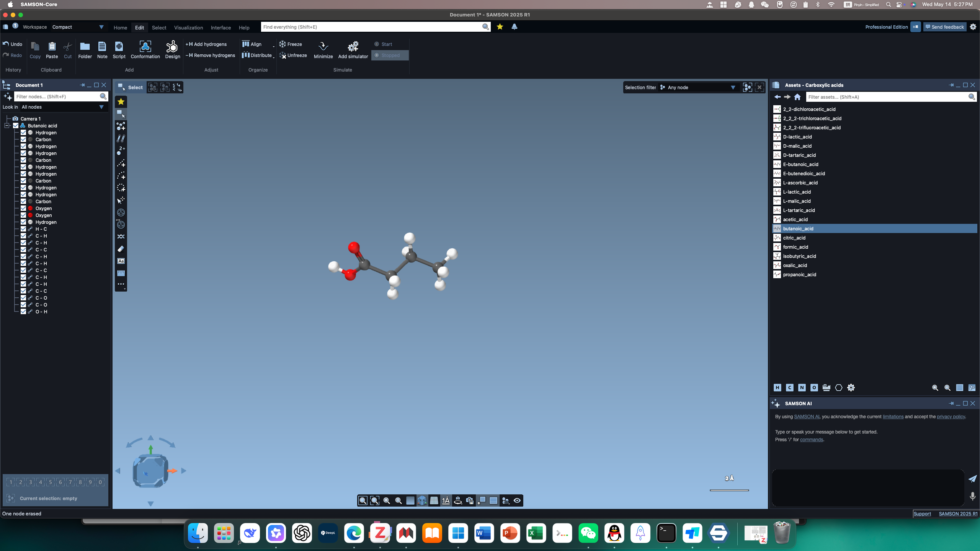
Task: Click the Find everything search field
Action: click(x=371, y=27)
